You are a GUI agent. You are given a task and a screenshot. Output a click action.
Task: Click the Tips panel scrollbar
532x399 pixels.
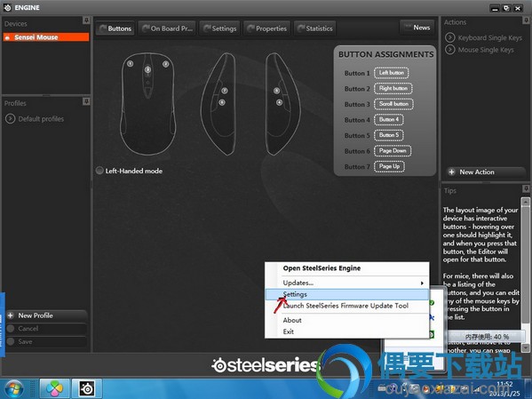(525, 275)
